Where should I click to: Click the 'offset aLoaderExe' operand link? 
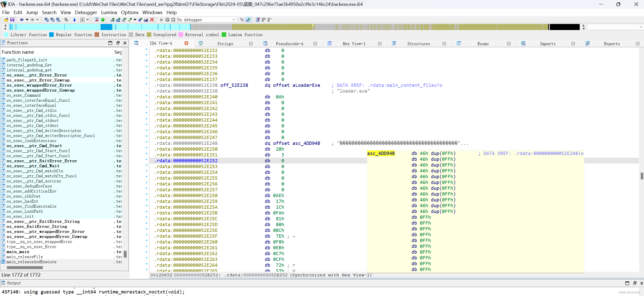(x=297, y=85)
